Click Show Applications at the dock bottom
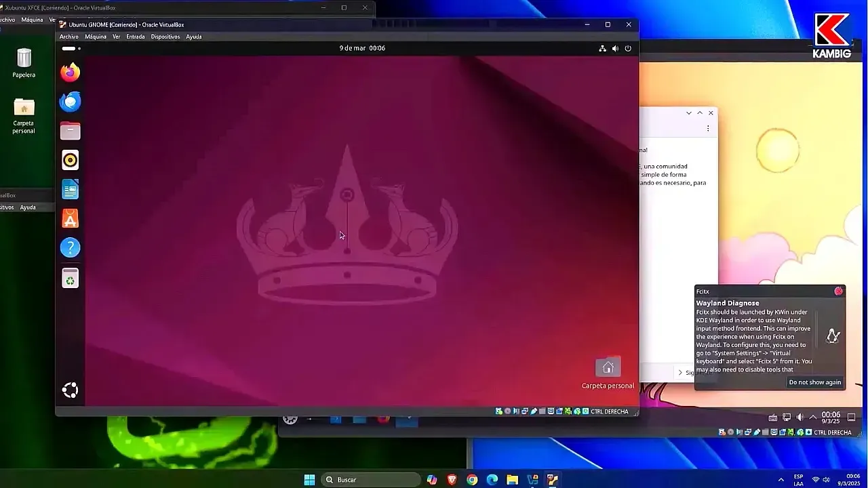Viewport: 868px width, 488px height. click(x=71, y=390)
